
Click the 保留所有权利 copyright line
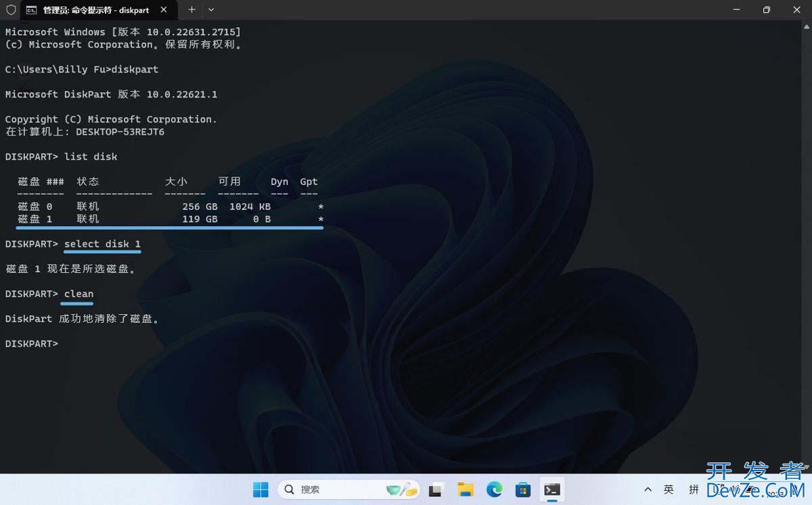(123, 45)
